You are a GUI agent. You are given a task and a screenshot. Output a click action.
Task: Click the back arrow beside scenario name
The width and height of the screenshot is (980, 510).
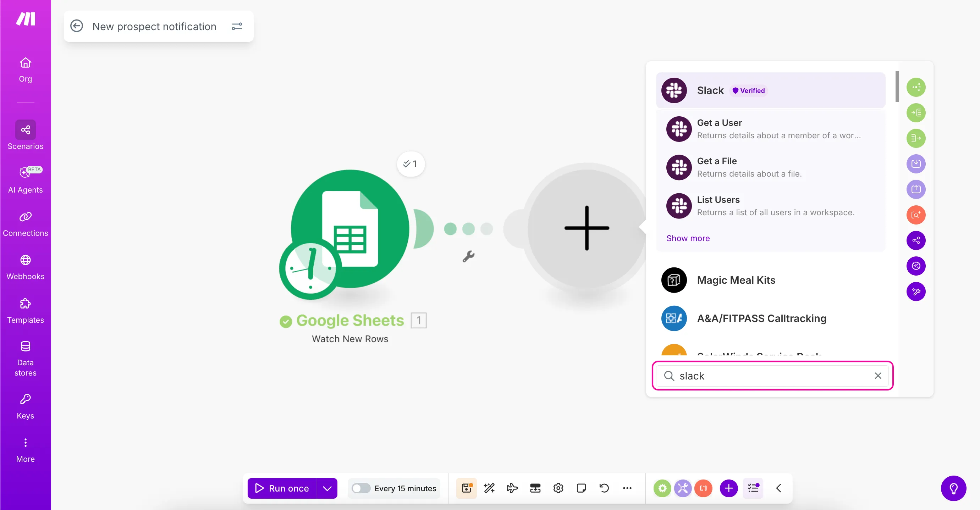coord(77,26)
